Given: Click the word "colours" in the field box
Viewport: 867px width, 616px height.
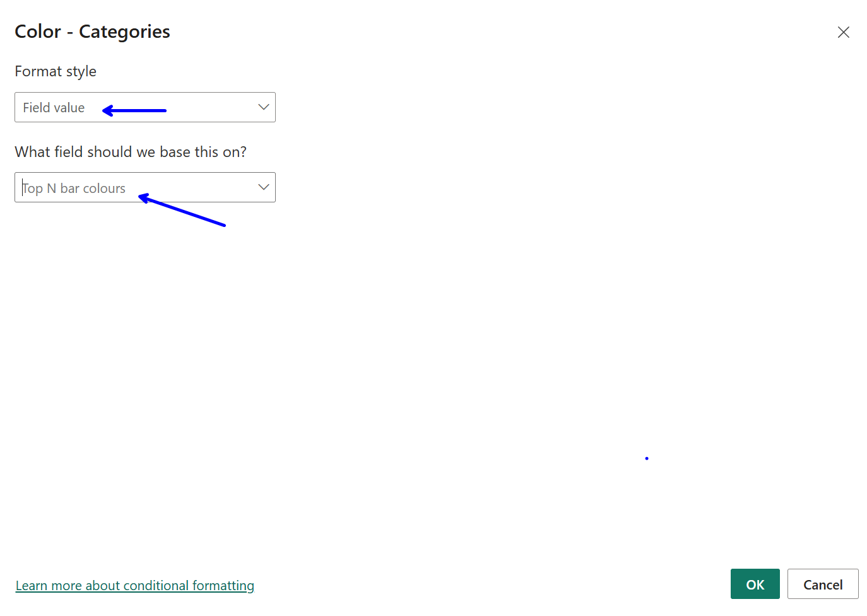Looking at the screenshot, I should 104,189.
